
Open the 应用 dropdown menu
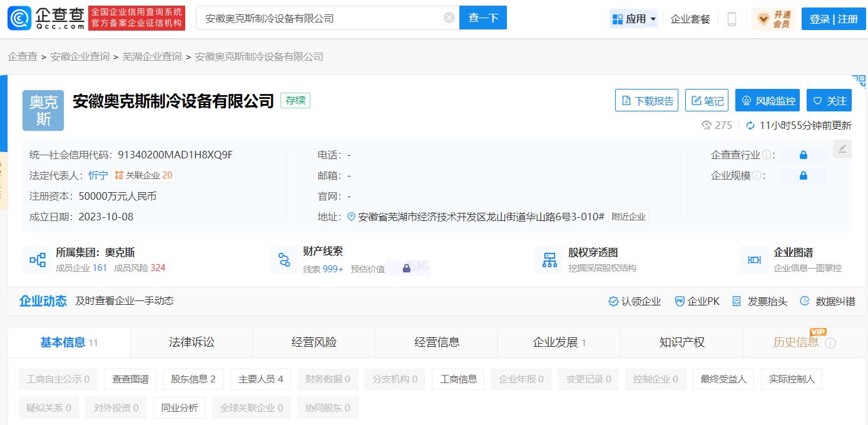click(634, 19)
